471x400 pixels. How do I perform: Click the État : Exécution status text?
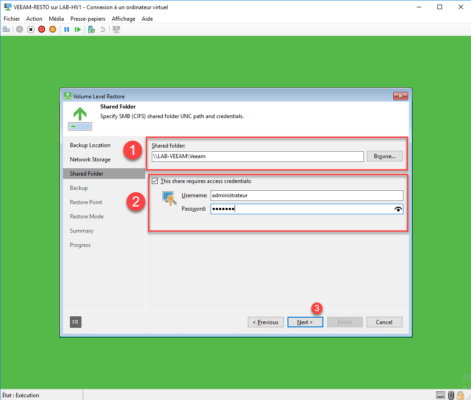[21, 395]
